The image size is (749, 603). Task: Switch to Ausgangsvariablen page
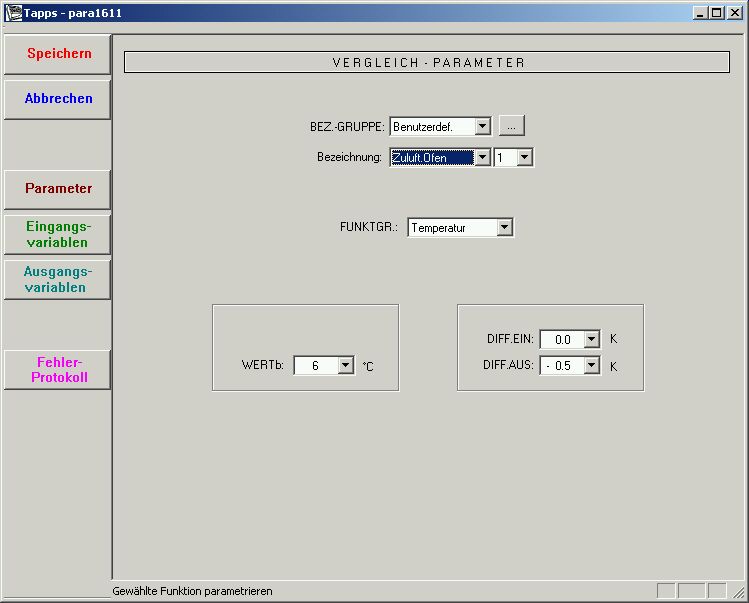click(58, 280)
